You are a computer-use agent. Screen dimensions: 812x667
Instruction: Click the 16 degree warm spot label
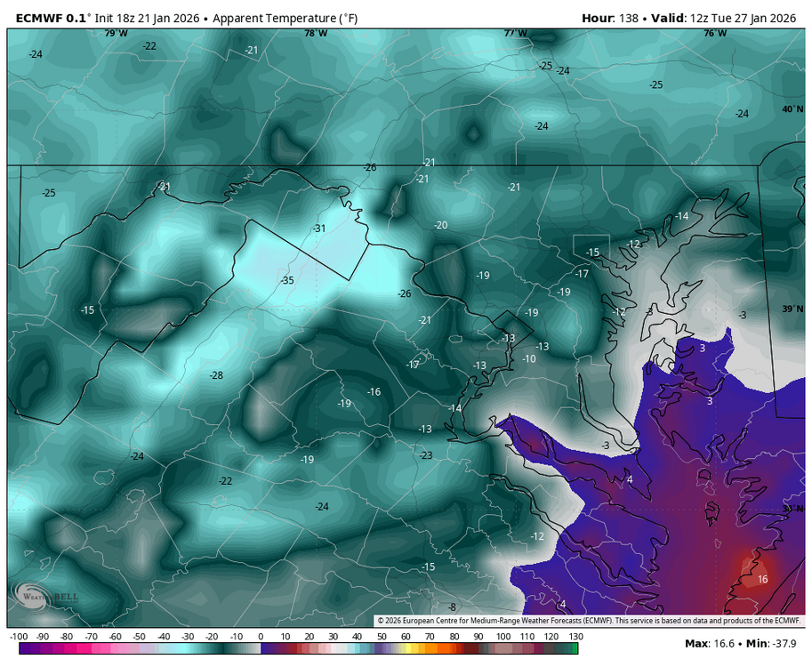point(762,579)
